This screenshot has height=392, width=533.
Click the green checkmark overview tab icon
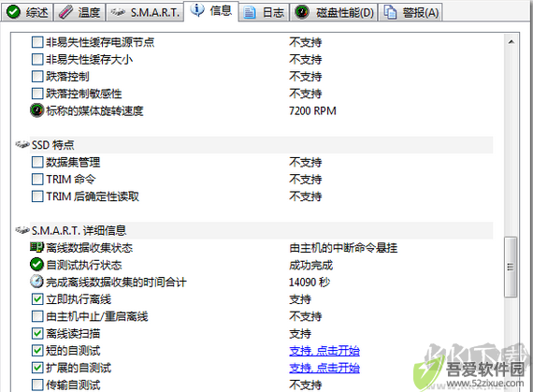tap(13, 12)
